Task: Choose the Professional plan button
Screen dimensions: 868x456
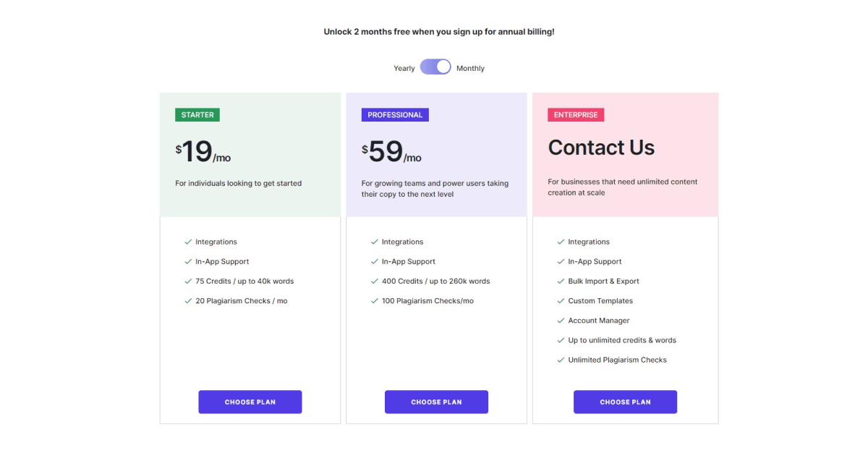Action: coord(436,402)
